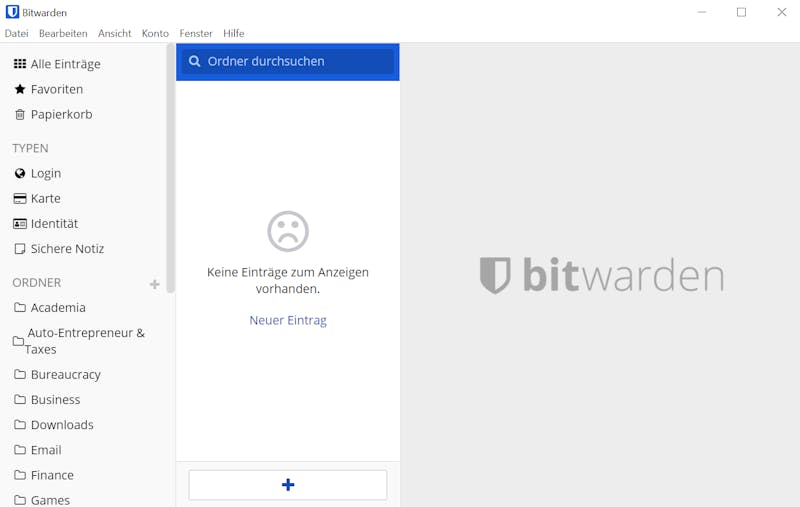Open the Ansicht menu
Screen dimensions: 800x507
click(x=115, y=33)
